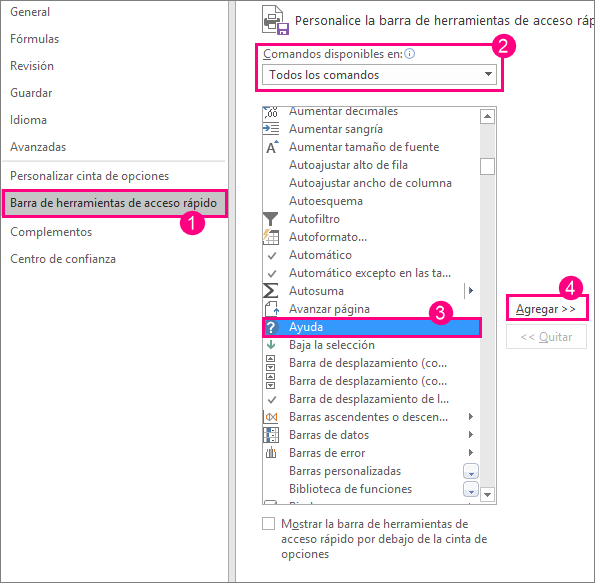Select the Avanzar página command text
This screenshot has width=595, height=583.
pyautogui.click(x=329, y=309)
